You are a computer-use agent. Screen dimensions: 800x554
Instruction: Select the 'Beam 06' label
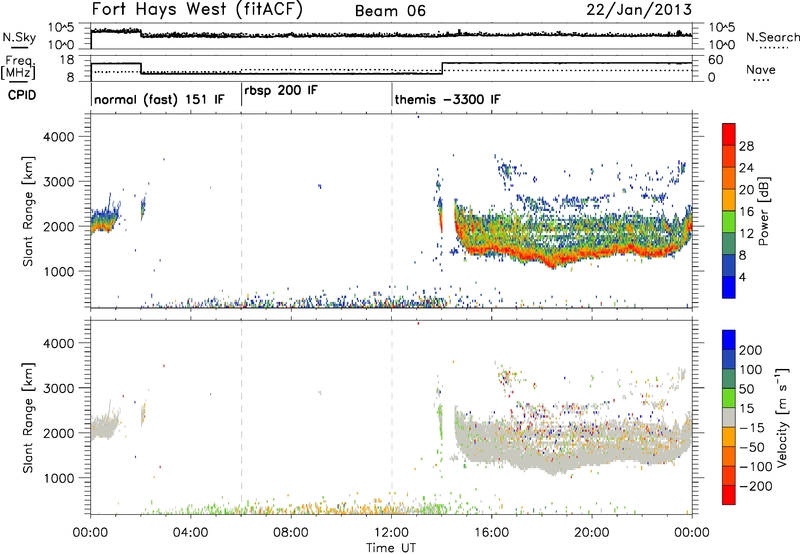390,11
